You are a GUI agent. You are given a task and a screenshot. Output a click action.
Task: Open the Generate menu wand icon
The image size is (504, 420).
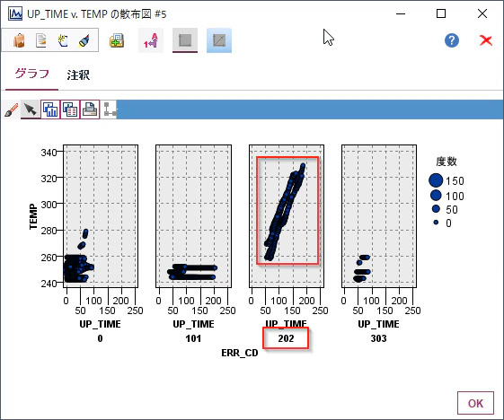click(62, 40)
